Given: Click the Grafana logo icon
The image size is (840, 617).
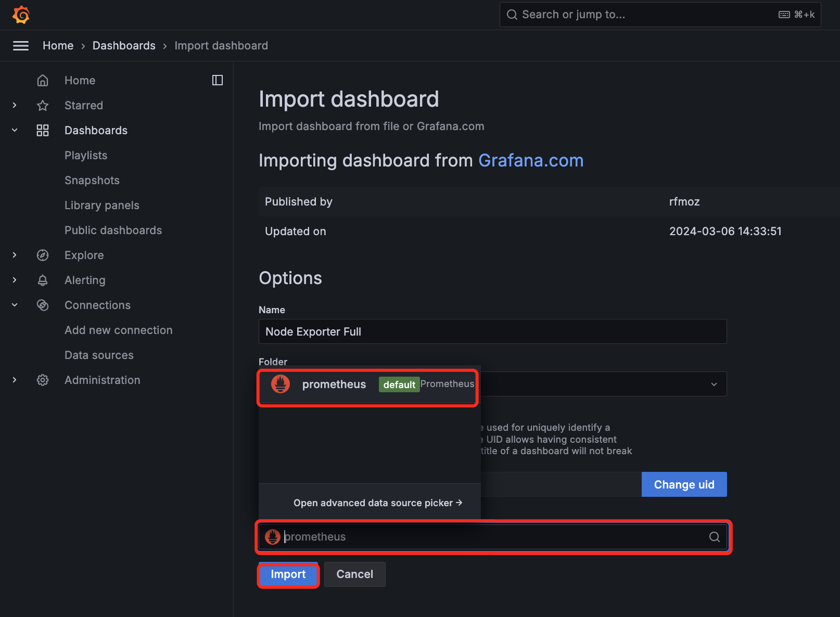Looking at the screenshot, I should [21, 15].
